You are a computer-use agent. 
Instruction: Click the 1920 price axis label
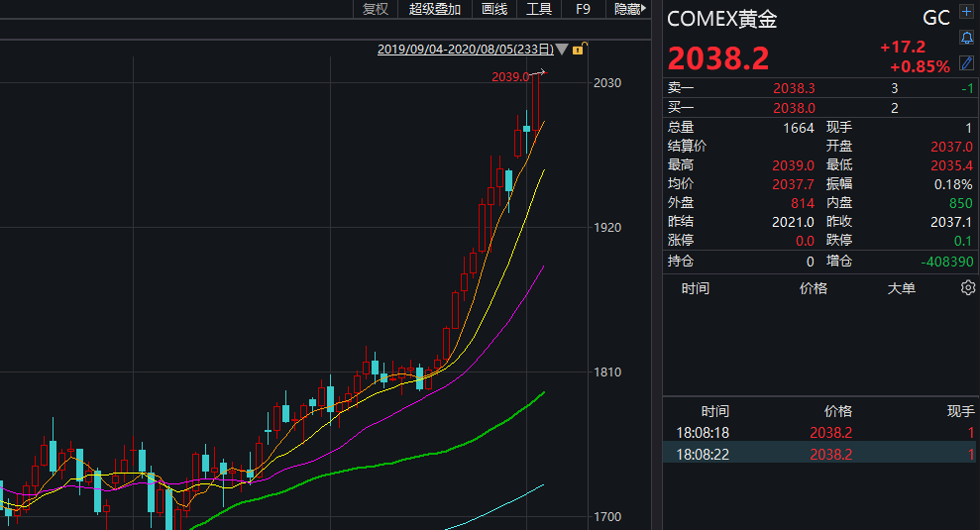click(x=606, y=228)
